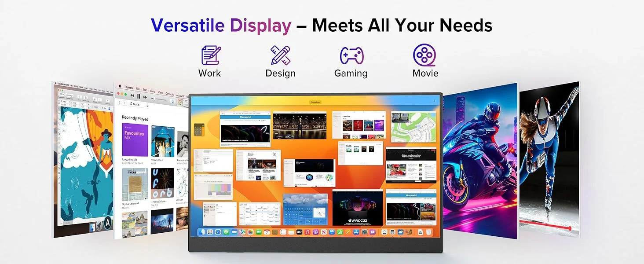The width and height of the screenshot is (644, 264).
Task: Open the Song menu in iTunes
Action: [153, 91]
